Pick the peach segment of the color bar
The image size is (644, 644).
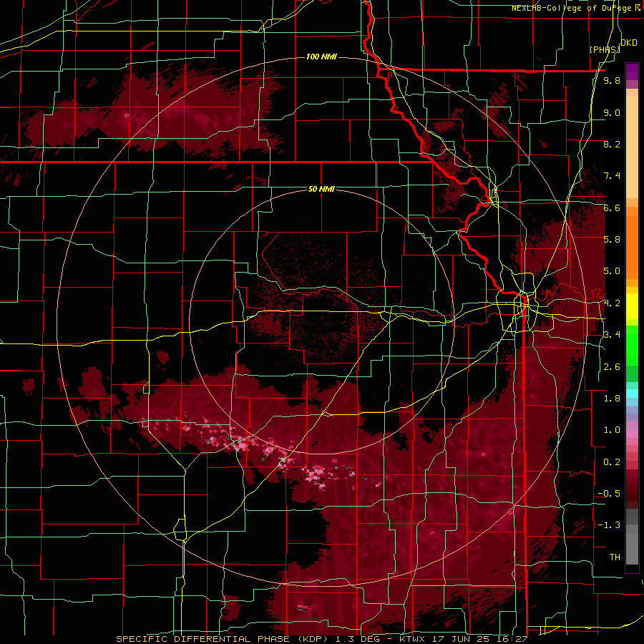[x=632, y=148]
